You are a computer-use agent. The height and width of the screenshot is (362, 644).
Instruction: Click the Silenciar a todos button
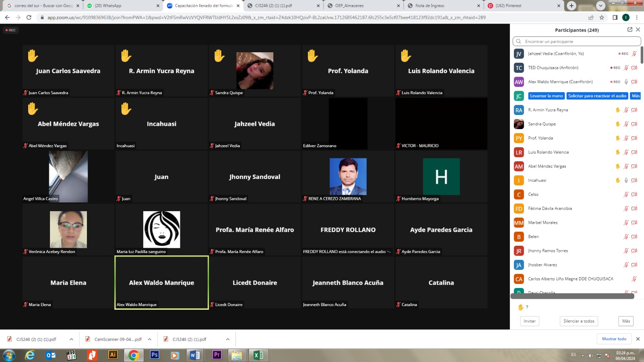[x=579, y=321]
